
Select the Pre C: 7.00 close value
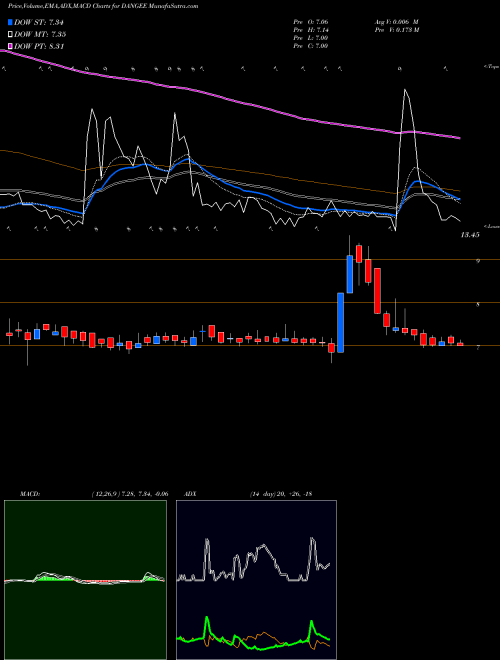click(x=311, y=46)
